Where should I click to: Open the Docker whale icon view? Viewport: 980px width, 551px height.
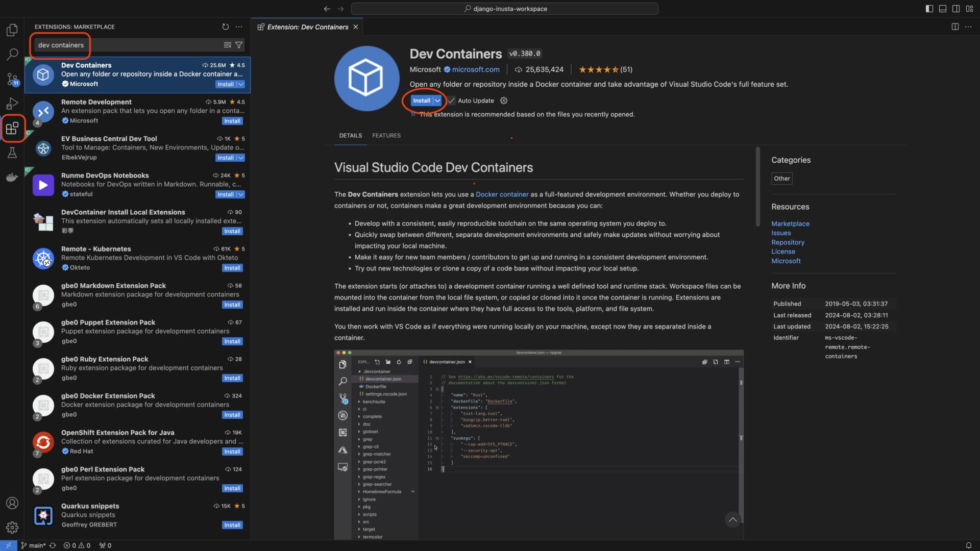click(12, 177)
